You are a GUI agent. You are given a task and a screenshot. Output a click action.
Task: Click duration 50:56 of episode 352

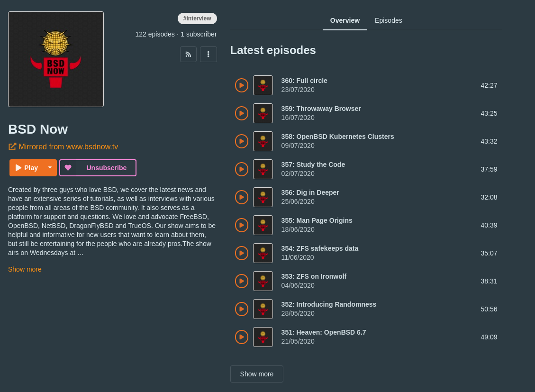[x=489, y=309]
